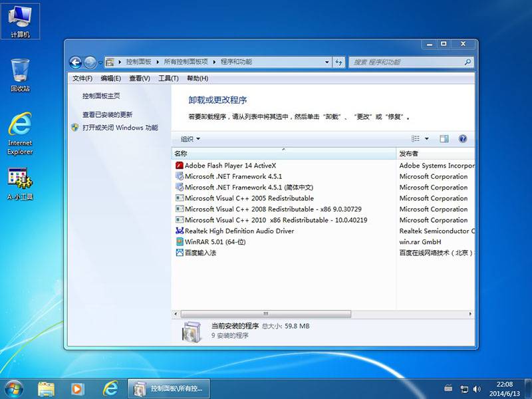The image size is (532, 399).
Task: Sort by the 发布者 column header
Action: 436,154
